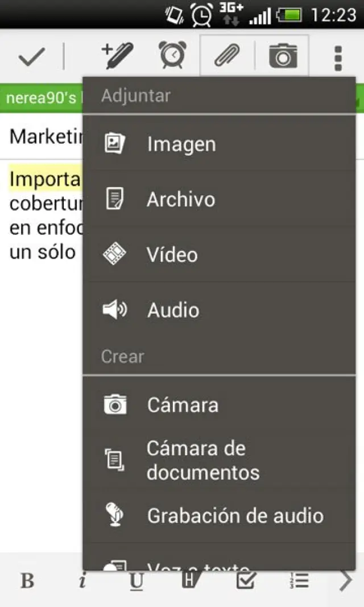Expand more formatting options with right chevron
This screenshot has height=607, width=364.
pyautogui.click(x=346, y=580)
